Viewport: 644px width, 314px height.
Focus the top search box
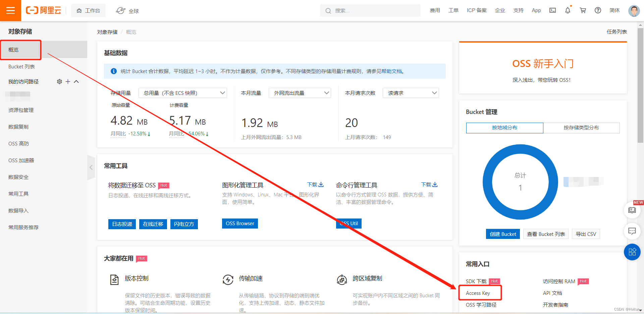pyautogui.click(x=370, y=11)
